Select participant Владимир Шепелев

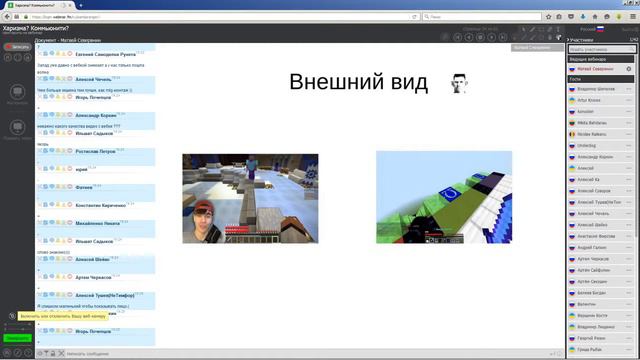tap(601, 89)
